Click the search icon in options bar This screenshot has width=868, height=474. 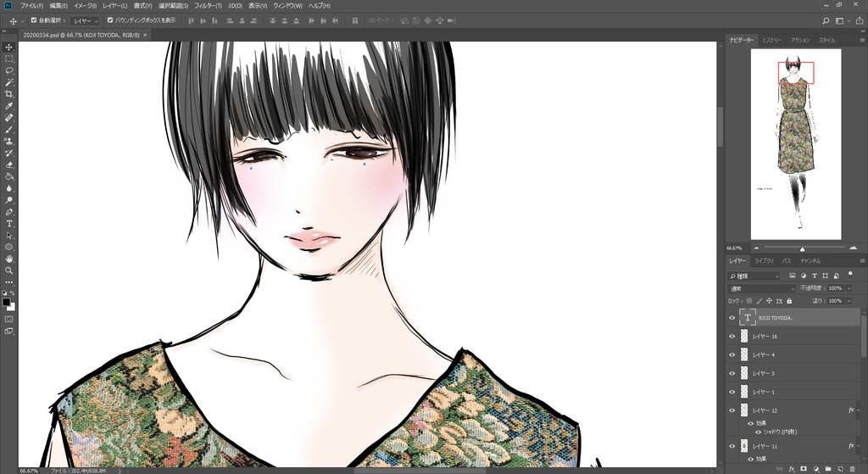(x=826, y=20)
